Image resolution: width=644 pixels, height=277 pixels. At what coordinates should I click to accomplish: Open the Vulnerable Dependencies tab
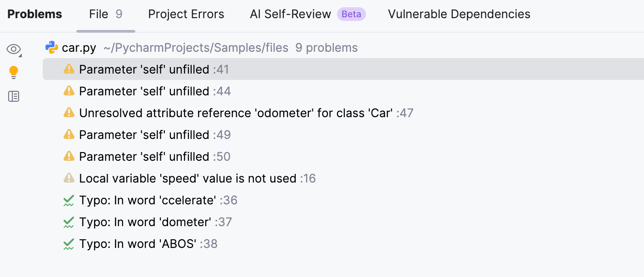pos(459,14)
